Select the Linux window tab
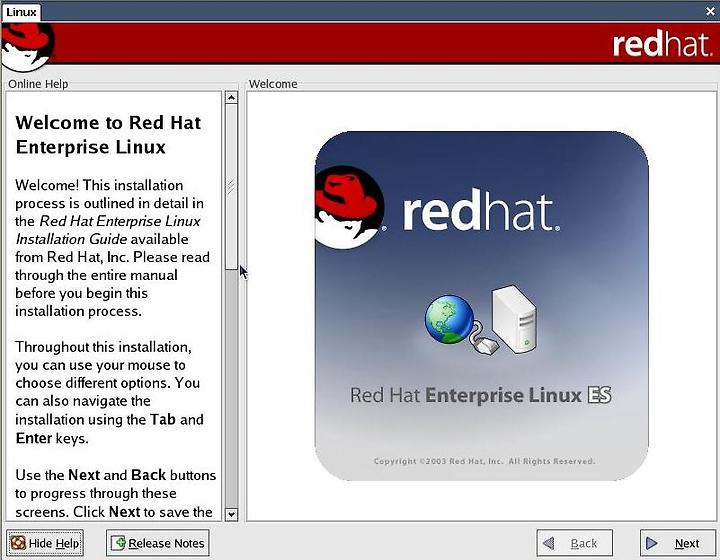This screenshot has width=720, height=560. (21, 12)
